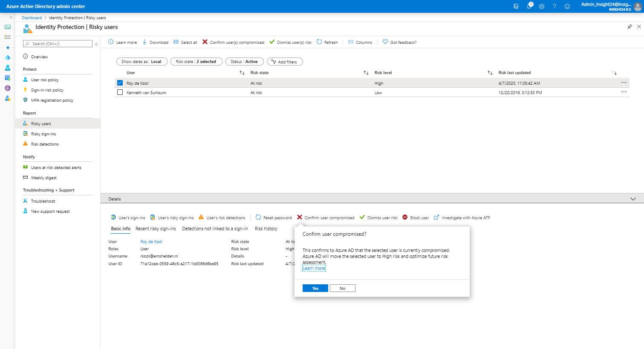Screen dimensions: 644x349
Task: Click Got feedback? in the toolbar
Action: [x=399, y=42]
